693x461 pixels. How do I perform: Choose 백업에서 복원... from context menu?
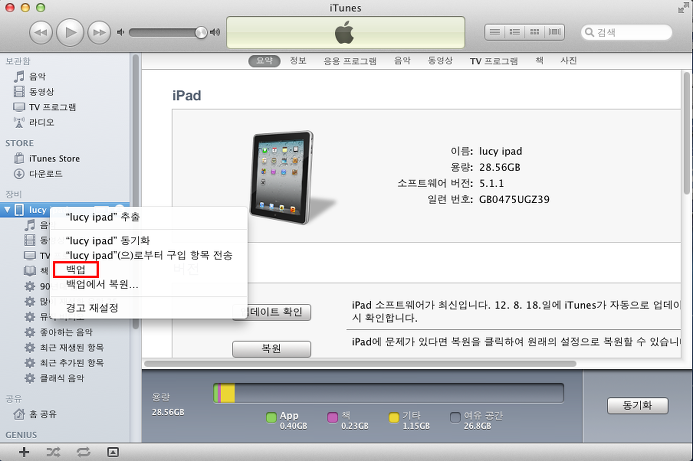(149, 284)
